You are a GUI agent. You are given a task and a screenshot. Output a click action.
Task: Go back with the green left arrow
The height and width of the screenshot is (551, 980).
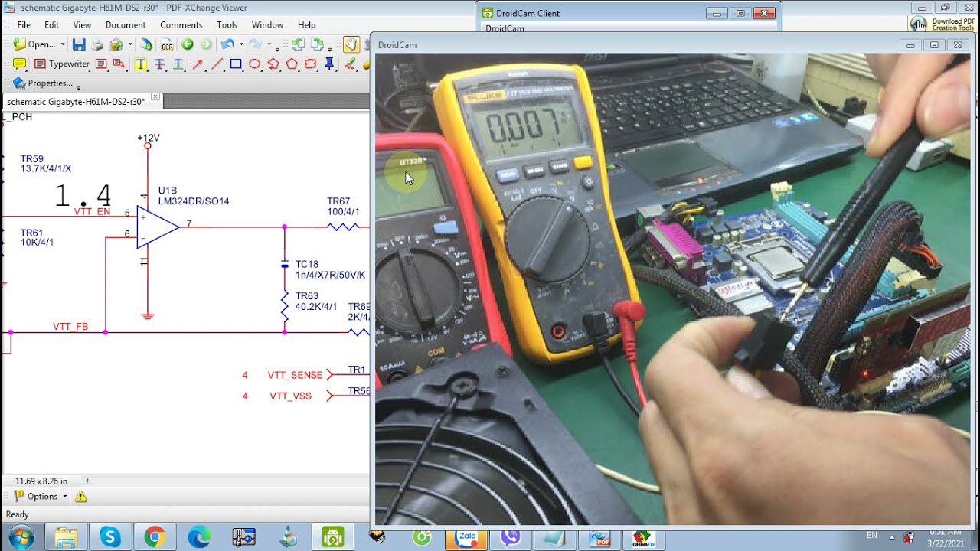[x=187, y=44]
